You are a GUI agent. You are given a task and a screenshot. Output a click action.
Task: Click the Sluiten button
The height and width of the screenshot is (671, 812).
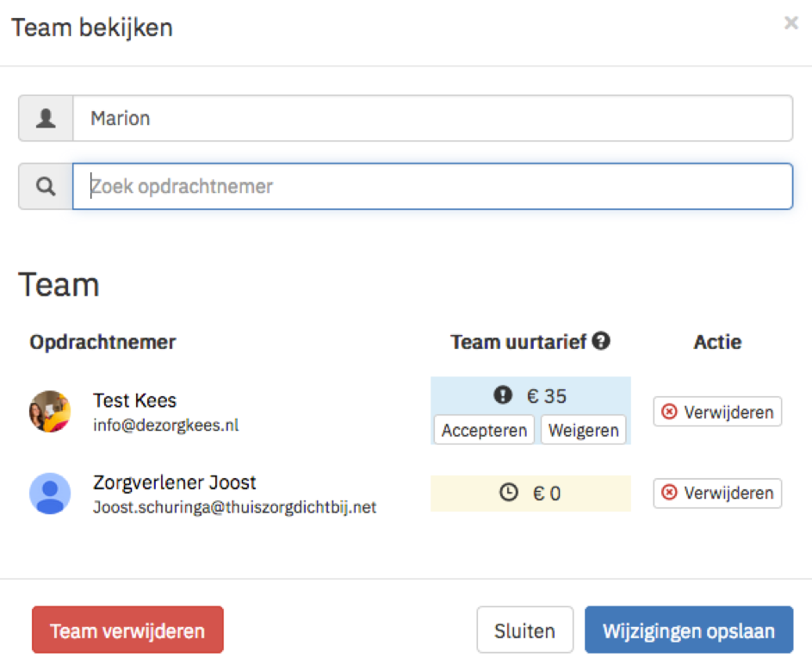524,630
